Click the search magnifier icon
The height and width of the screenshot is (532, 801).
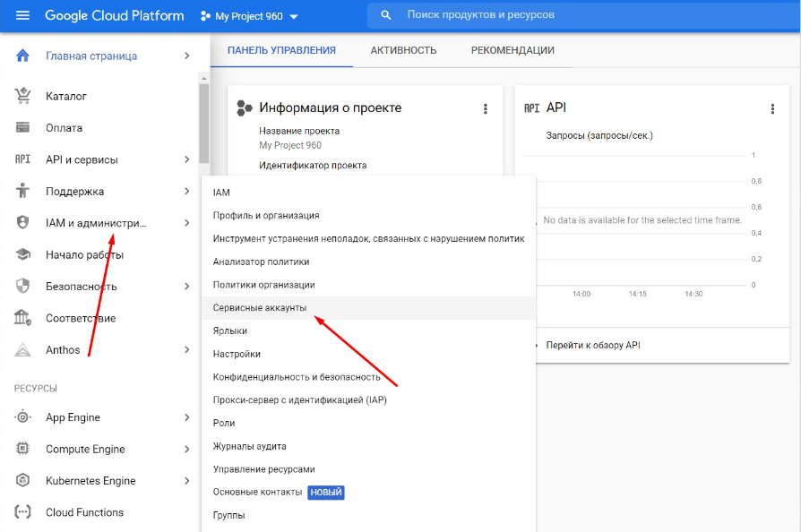(x=386, y=15)
